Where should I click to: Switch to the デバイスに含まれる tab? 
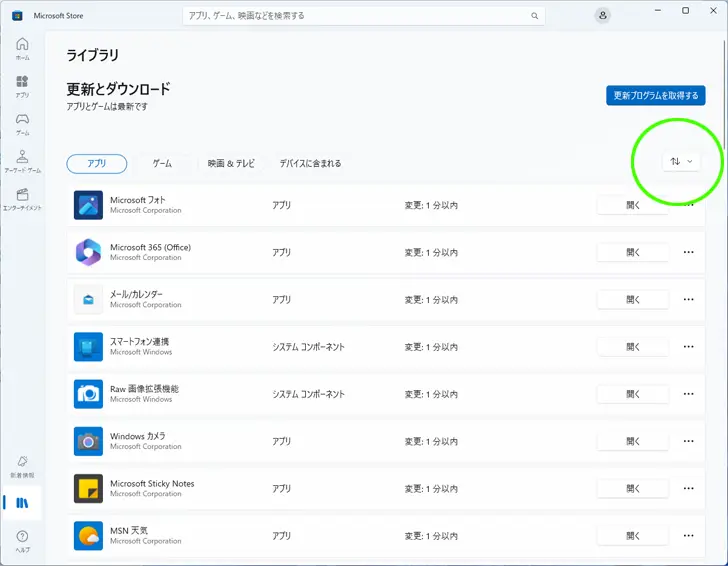[310, 163]
